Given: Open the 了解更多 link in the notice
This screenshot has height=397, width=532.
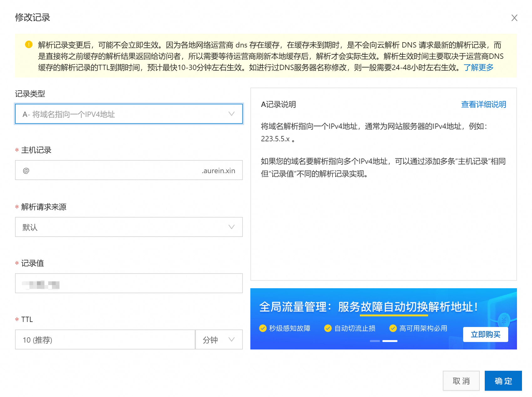Looking at the screenshot, I should point(478,67).
